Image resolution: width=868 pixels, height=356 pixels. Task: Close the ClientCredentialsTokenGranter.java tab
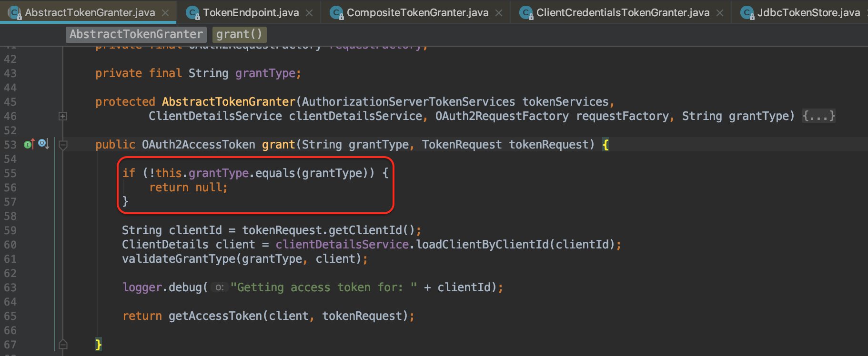[720, 13]
